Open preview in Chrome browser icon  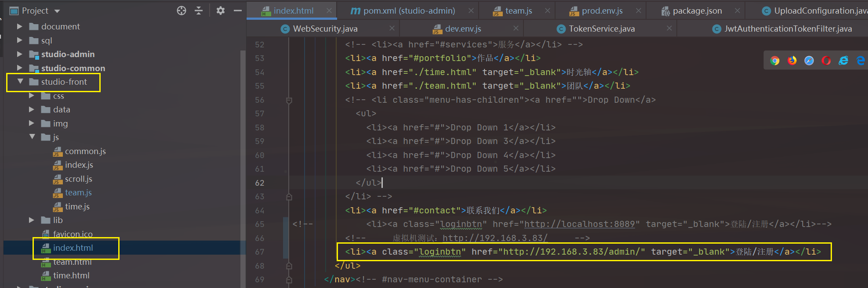(775, 61)
